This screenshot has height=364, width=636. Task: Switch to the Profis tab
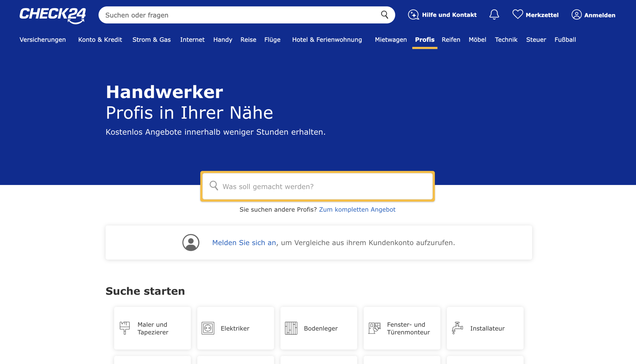point(424,39)
